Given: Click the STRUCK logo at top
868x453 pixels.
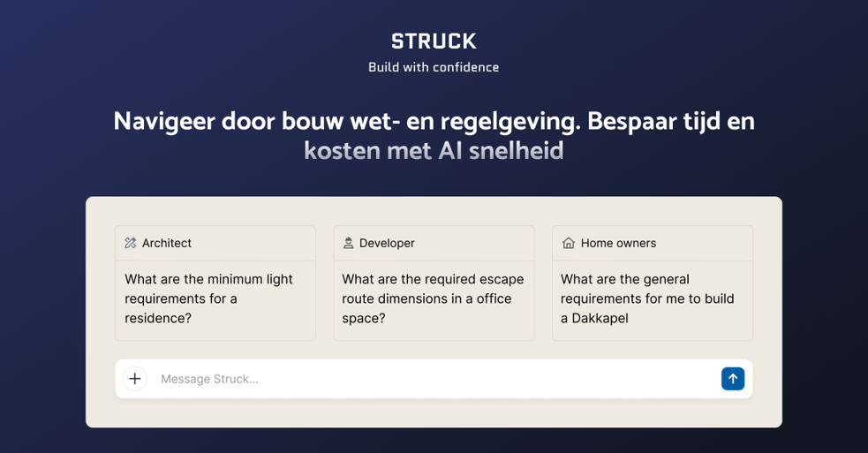Looking at the screenshot, I should (434, 41).
